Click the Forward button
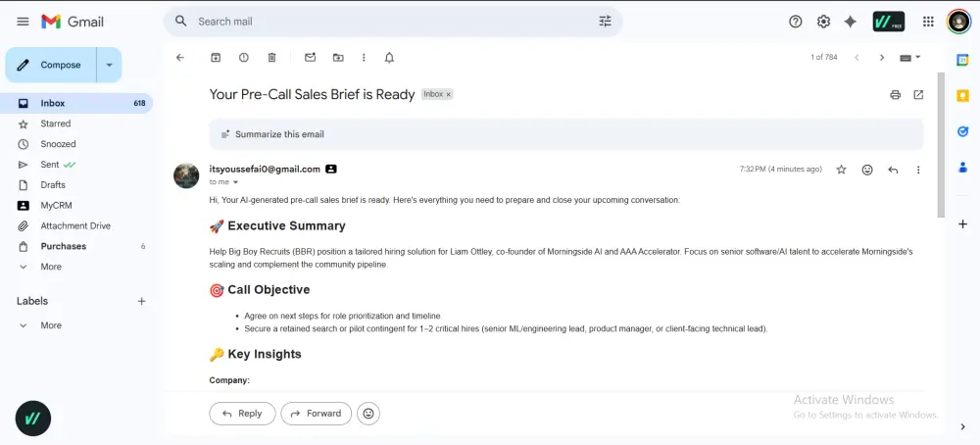 (x=317, y=413)
